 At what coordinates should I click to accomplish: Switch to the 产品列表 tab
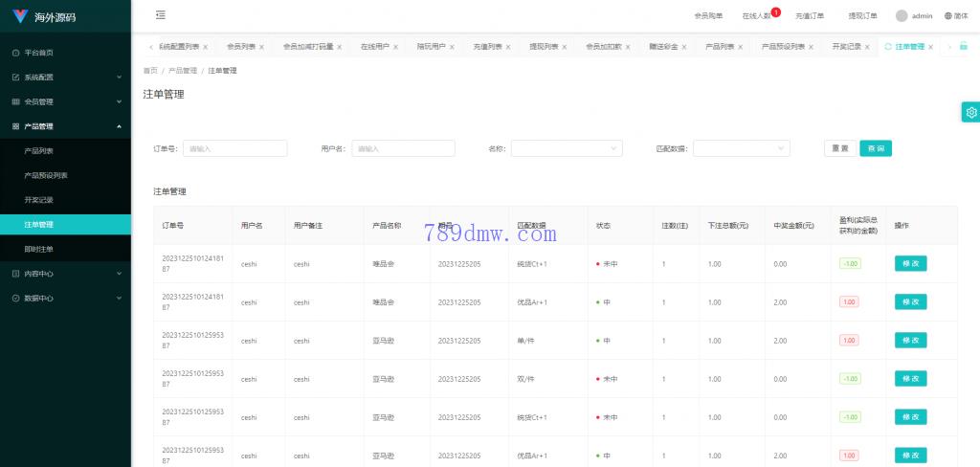(x=720, y=47)
